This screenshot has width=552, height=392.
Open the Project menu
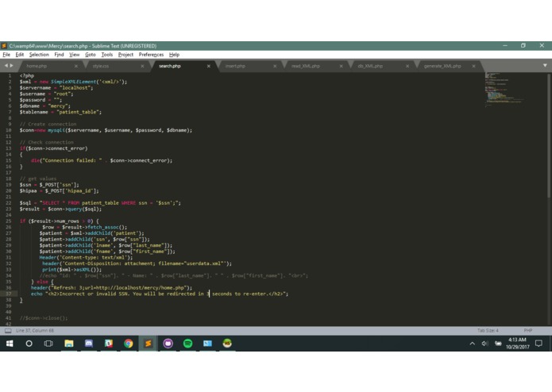tap(125, 55)
